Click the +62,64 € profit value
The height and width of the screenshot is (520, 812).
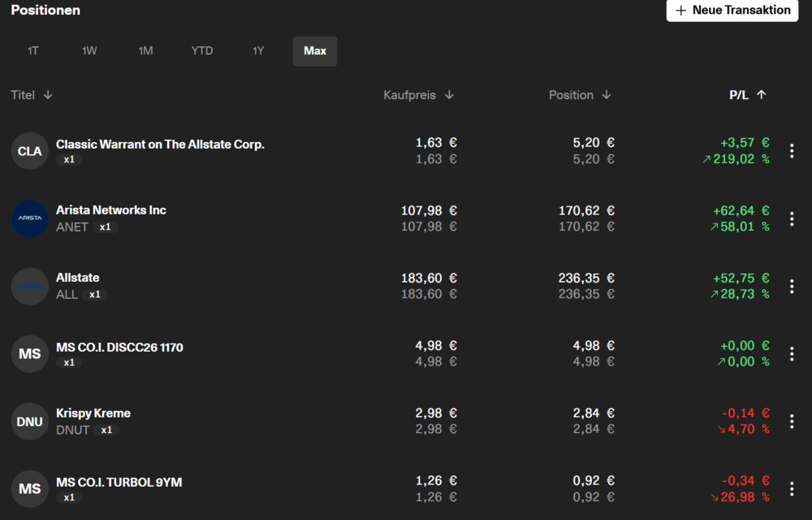(741, 210)
